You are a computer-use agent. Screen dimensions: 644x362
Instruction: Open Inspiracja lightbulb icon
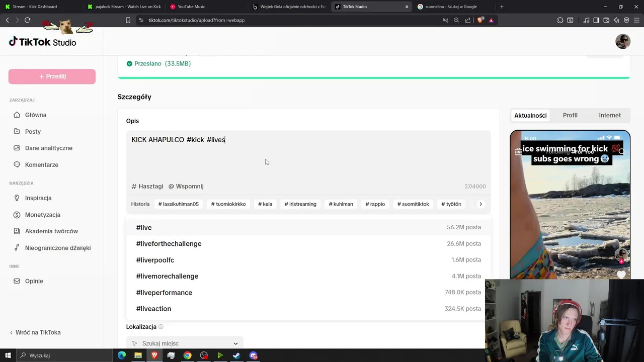[17, 198]
